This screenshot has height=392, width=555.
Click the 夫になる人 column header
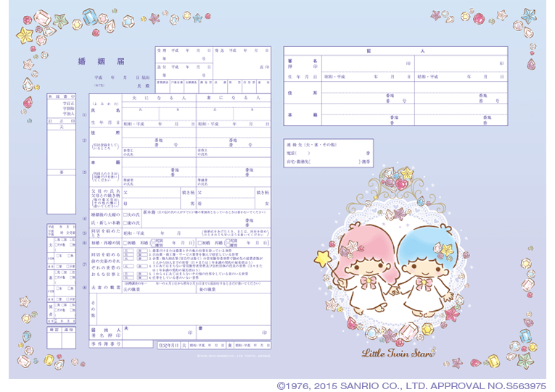[159, 98]
